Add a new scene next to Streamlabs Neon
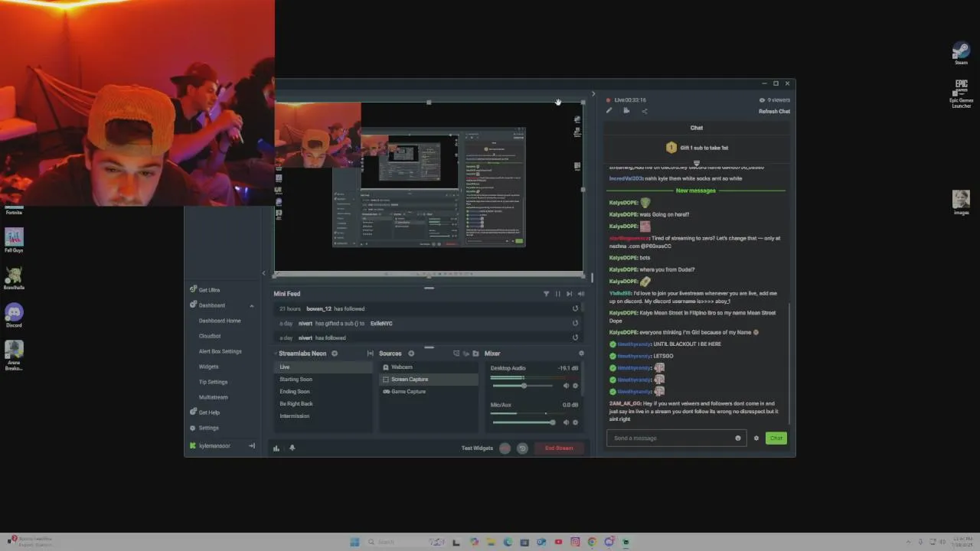980x551 pixels. (335, 354)
